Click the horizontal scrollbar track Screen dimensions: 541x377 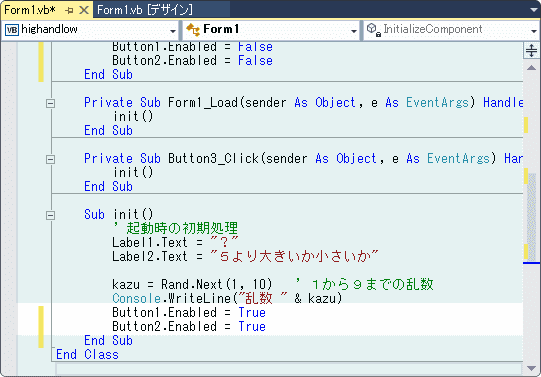[x=288, y=369]
